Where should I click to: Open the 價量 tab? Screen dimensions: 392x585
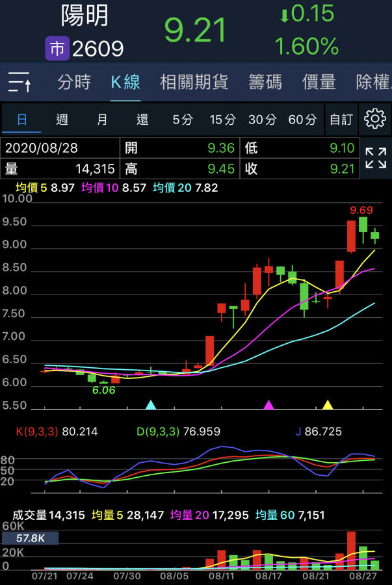point(319,82)
